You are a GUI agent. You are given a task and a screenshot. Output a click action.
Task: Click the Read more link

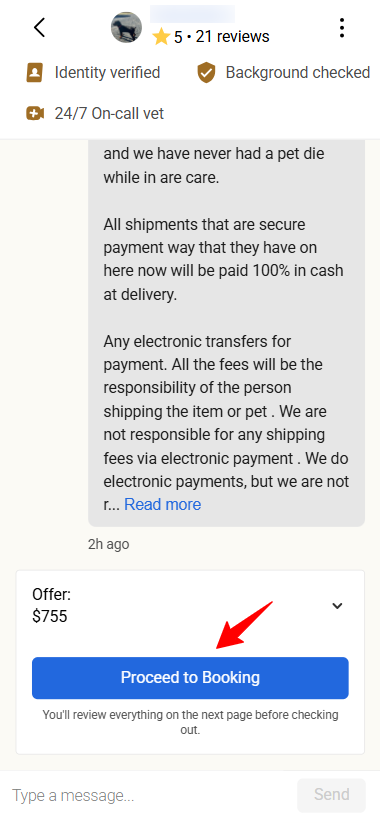(x=163, y=504)
